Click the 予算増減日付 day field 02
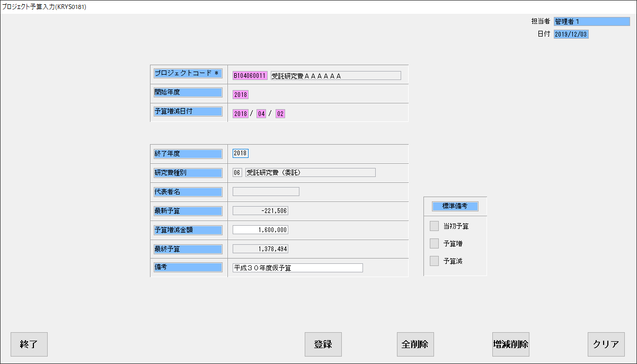Viewport: 637px width, 364px height. click(x=280, y=114)
